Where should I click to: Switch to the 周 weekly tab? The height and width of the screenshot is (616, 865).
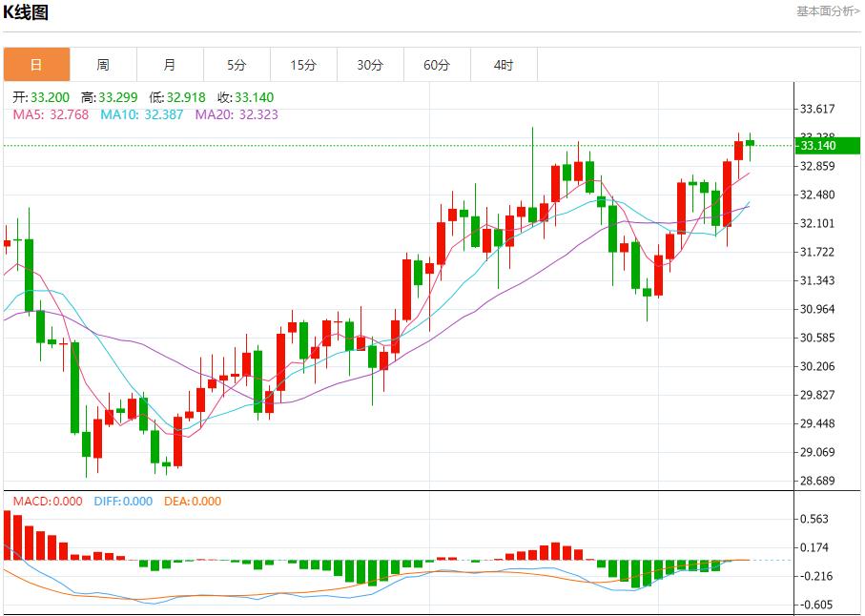pyautogui.click(x=103, y=65)
